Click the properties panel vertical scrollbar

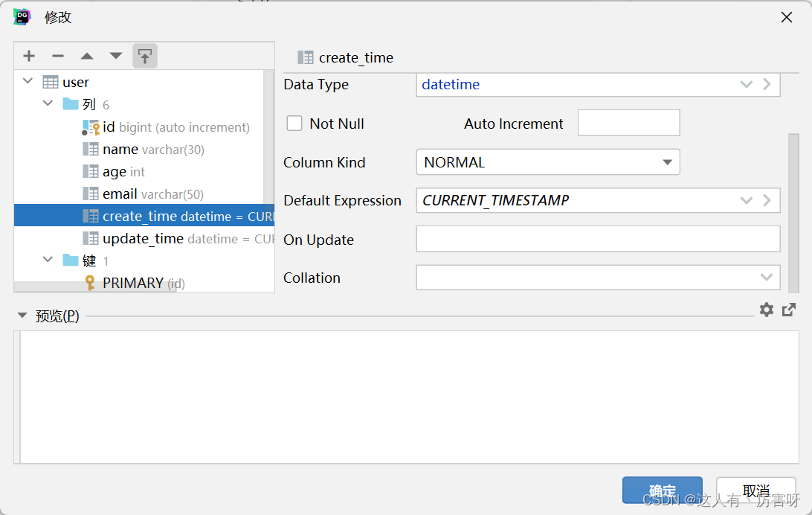pyautogui.click(x=793, y=213)
